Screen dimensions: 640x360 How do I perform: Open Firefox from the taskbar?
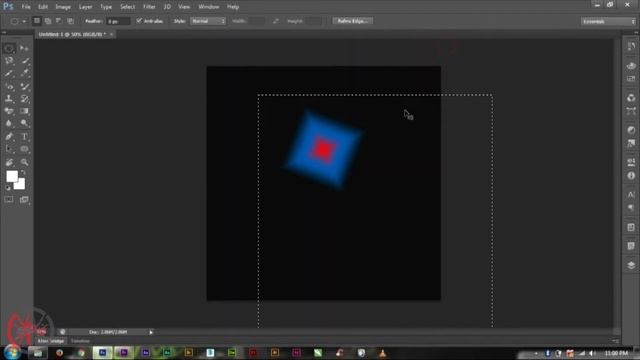[x=60, y=353]
